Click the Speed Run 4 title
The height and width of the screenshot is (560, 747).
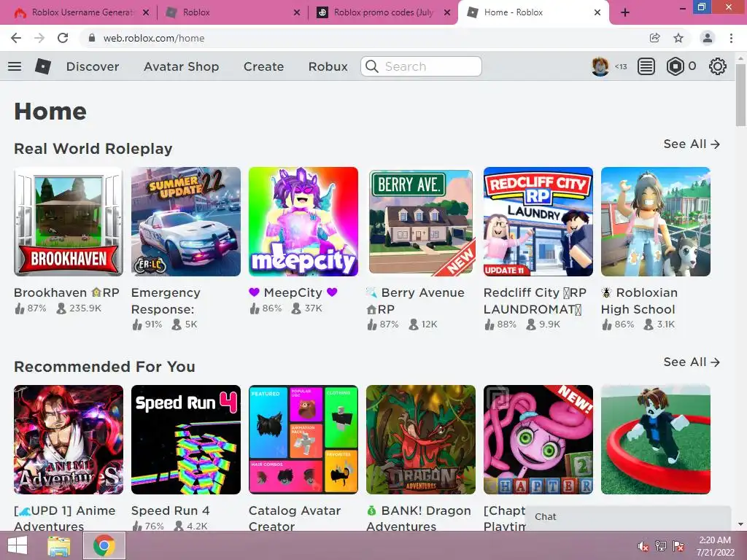click(170, 510)
